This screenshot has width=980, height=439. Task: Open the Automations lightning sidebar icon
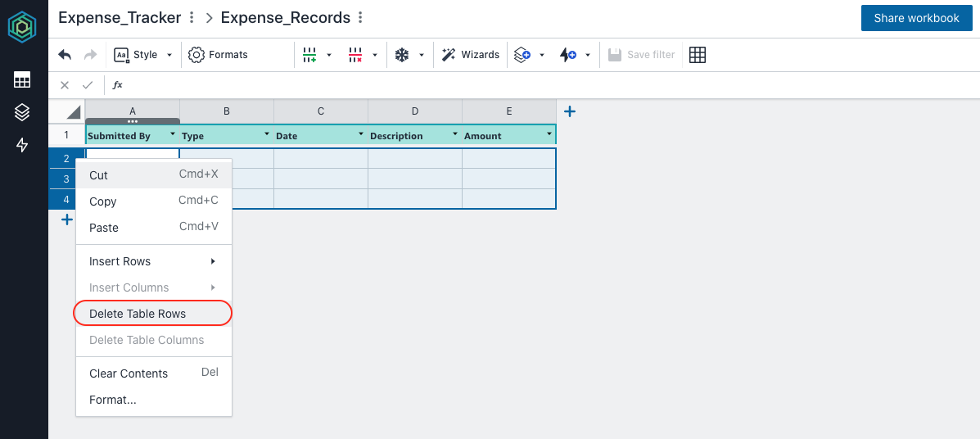pos(22,145)
